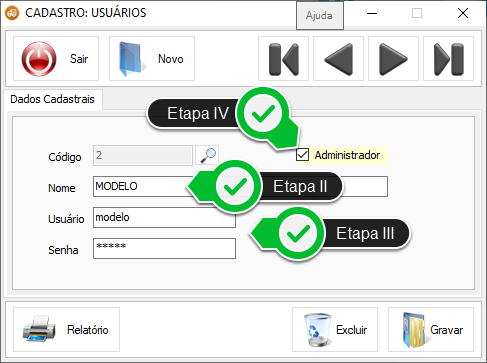Click the Código field

point(143,155)
